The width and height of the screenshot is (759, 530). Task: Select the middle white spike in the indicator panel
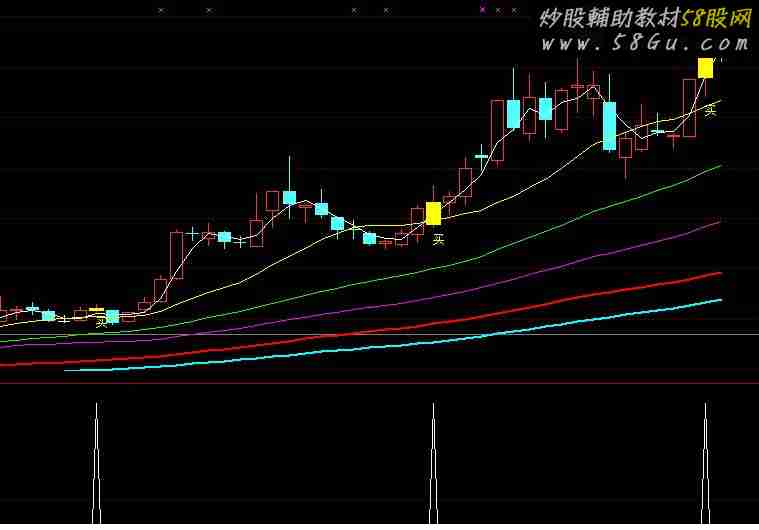pos(433,463)
